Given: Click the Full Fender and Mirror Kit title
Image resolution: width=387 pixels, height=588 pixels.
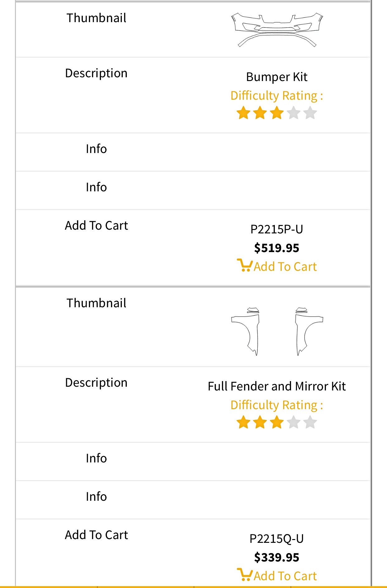Looking at the screenshot, I should tap(277, 386).
